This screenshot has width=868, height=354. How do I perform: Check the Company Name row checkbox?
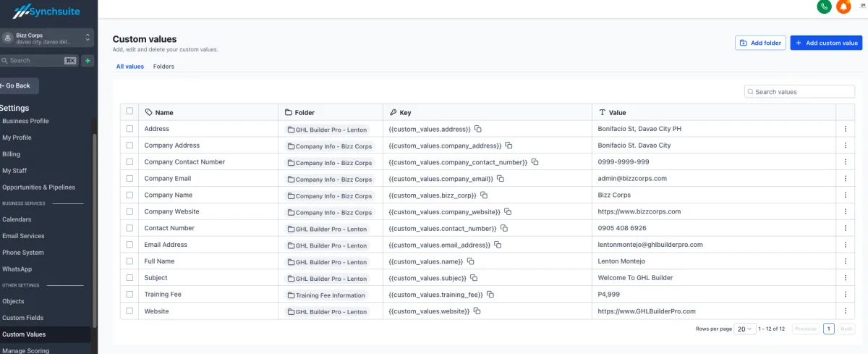click(x=129, y=195)
